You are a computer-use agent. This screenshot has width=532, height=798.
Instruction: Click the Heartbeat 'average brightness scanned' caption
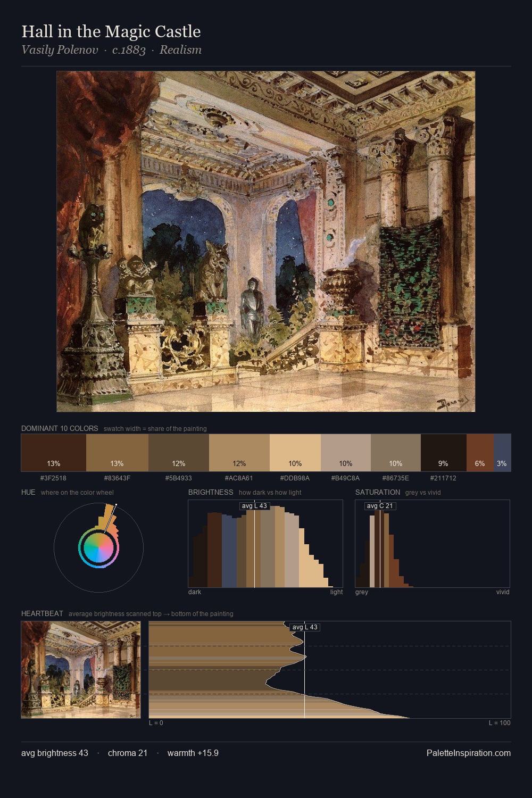click(151, 614)
